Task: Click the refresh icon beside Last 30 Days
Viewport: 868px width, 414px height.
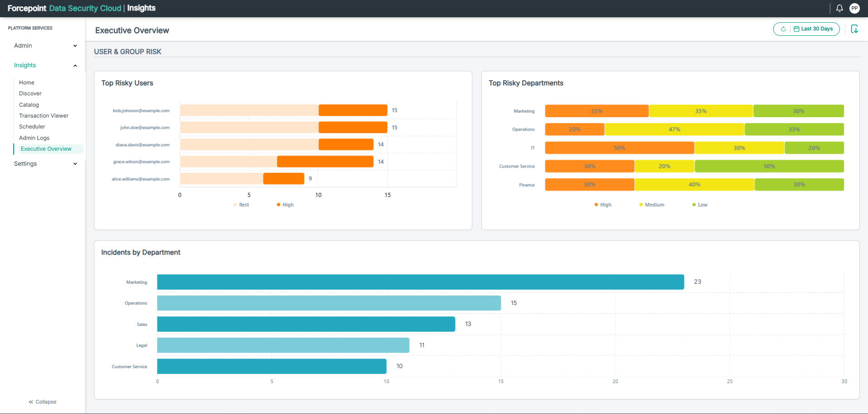Action: (783, 29)
